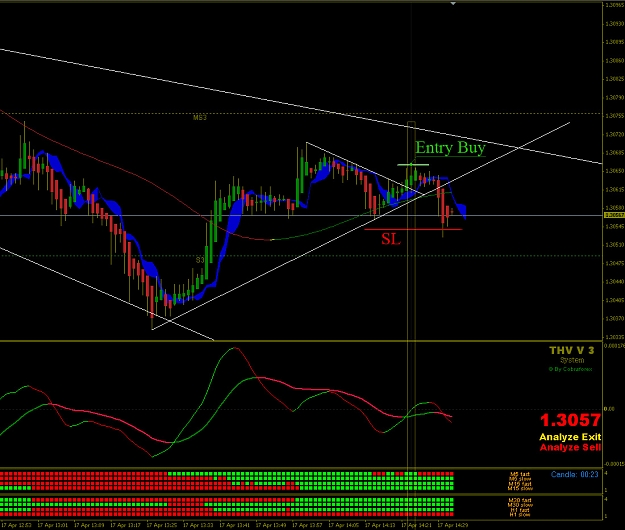The image size is (625, 530).
Task: Click the 0.00 level label in oscillator panel
Action: pyautogui.click(x=609, y=409)
